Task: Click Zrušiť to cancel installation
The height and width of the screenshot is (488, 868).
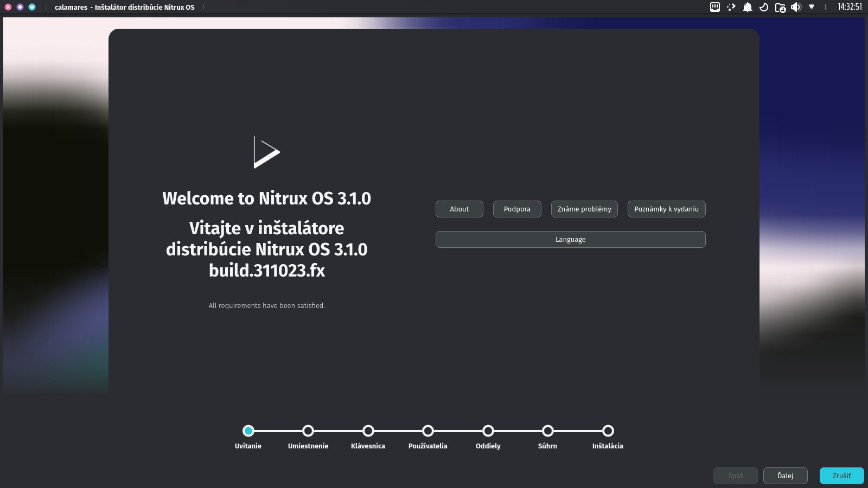Action: 841,476
